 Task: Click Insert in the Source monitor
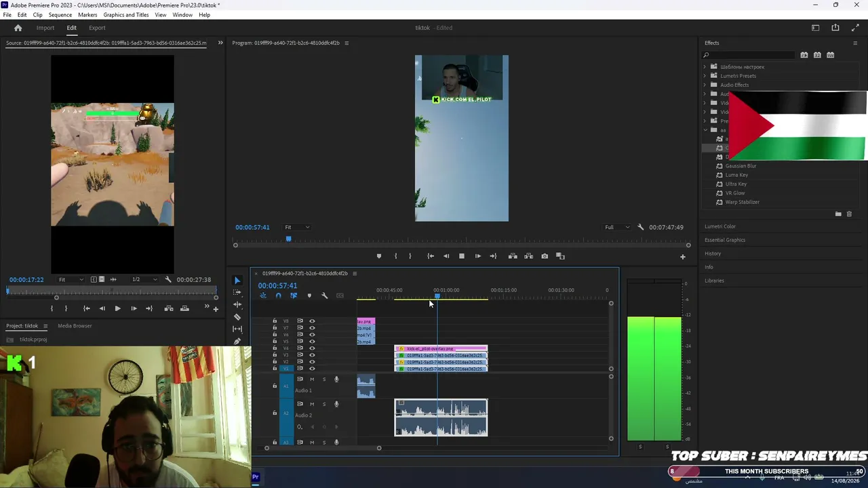point(168,308)
